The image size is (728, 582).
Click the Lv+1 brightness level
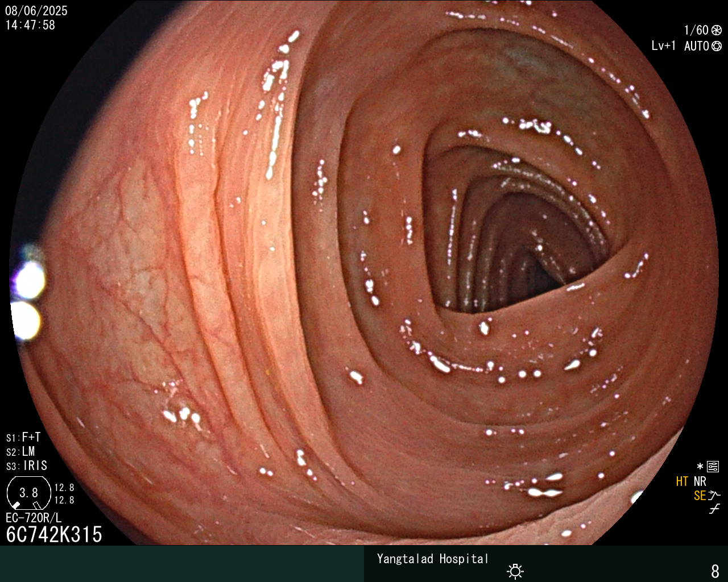click(664, 46)
